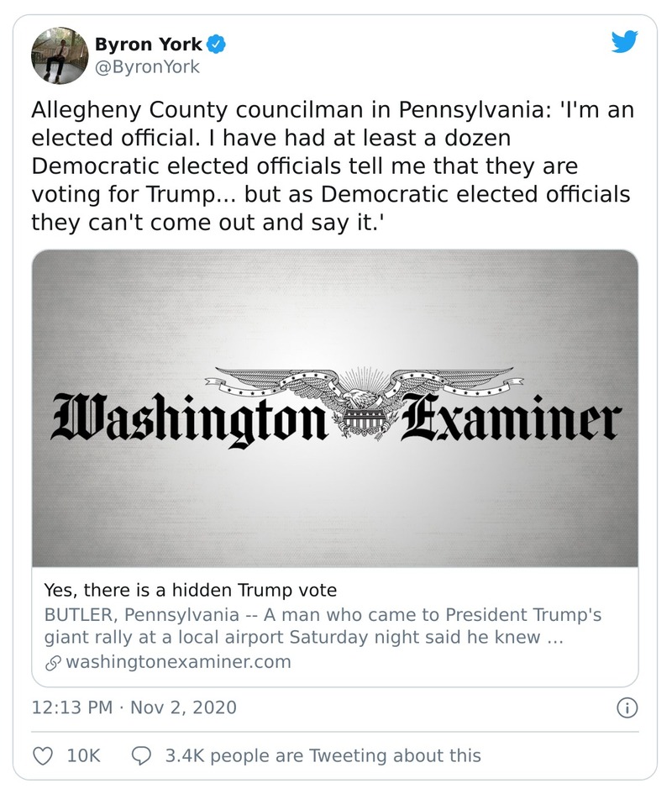Click the 10K likes count

coord(83,755)
